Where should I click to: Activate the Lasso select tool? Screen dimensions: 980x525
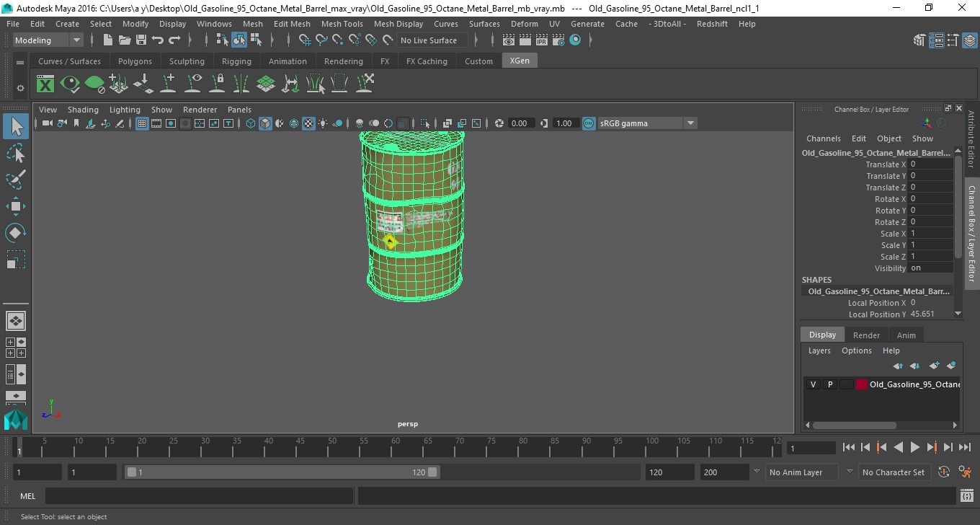16,153
